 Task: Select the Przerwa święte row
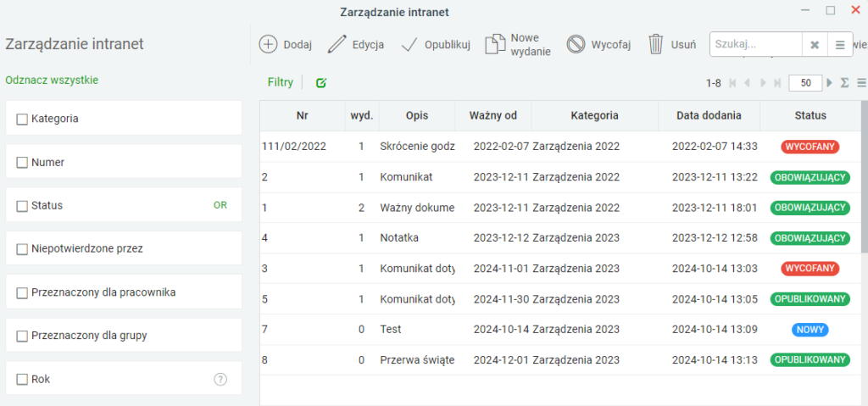pos(560,360)
